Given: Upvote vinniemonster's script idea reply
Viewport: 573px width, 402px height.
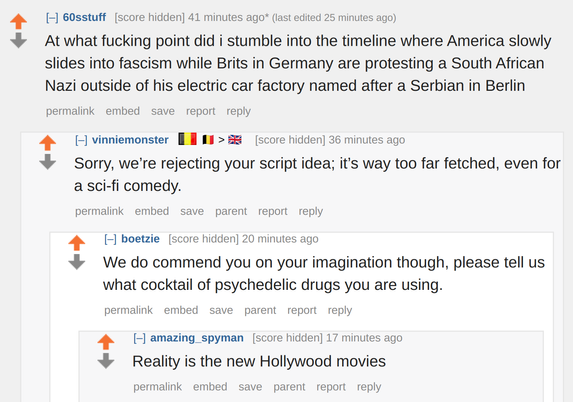Looking at the screenshot, I should pyautogui.click(x=48, y=143).
